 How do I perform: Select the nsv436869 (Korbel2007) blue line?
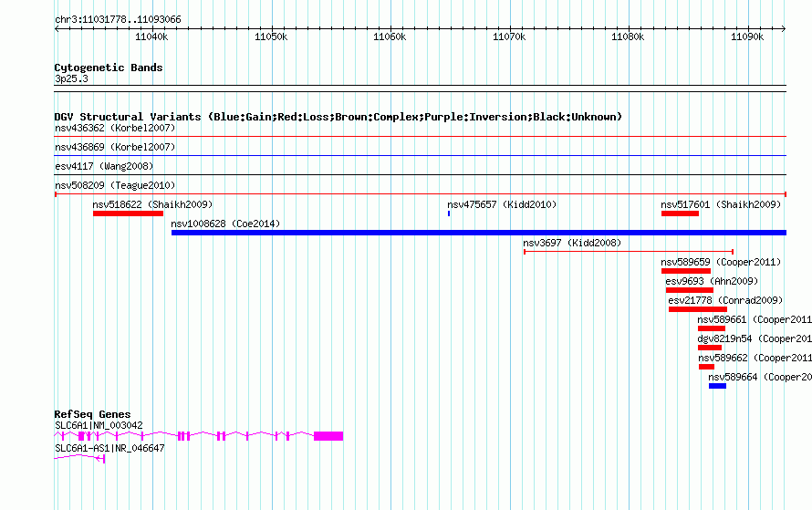[x=420, y=156]
